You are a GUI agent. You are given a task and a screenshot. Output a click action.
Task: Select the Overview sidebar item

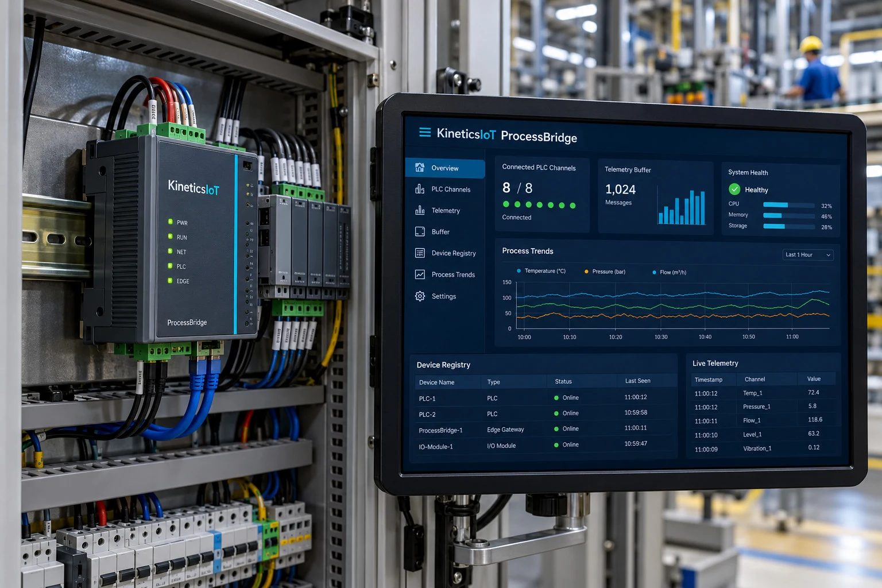click(445, 168)
